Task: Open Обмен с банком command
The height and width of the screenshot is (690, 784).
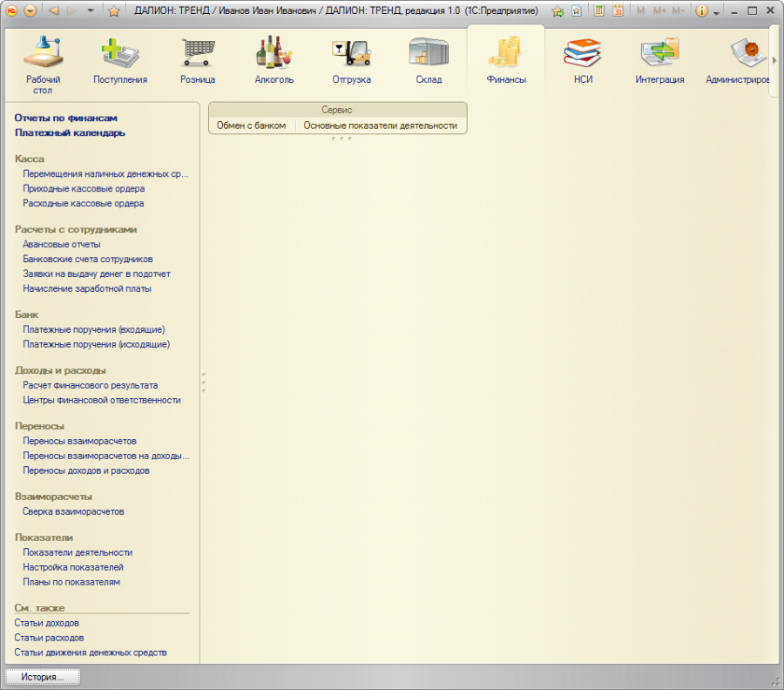Action: [251, 125]
